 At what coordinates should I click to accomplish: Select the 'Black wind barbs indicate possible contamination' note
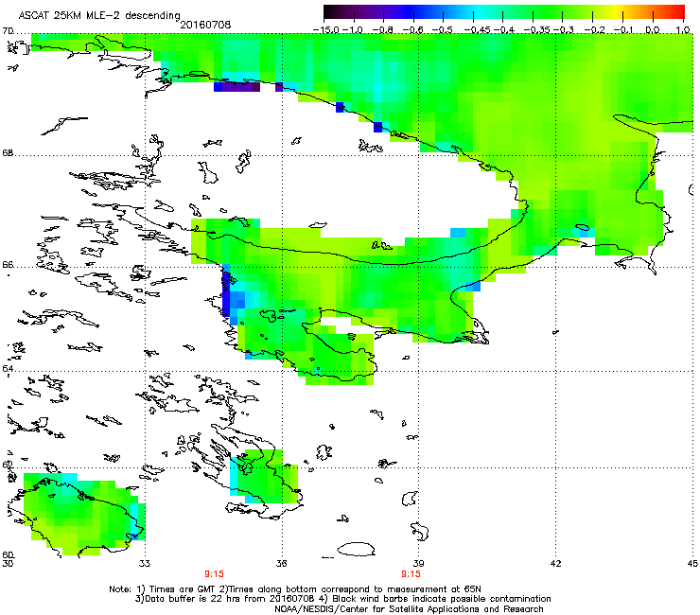tap(442, 599)
